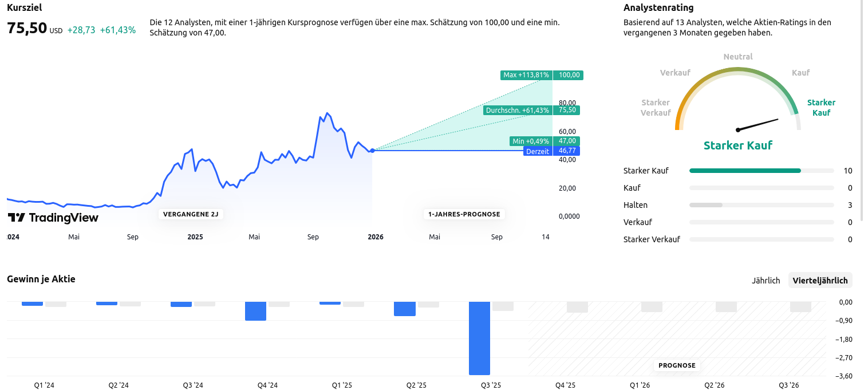Click the TradingView logo on chart
The width and height of the screenshot is (868, 390).
[53, 218]
